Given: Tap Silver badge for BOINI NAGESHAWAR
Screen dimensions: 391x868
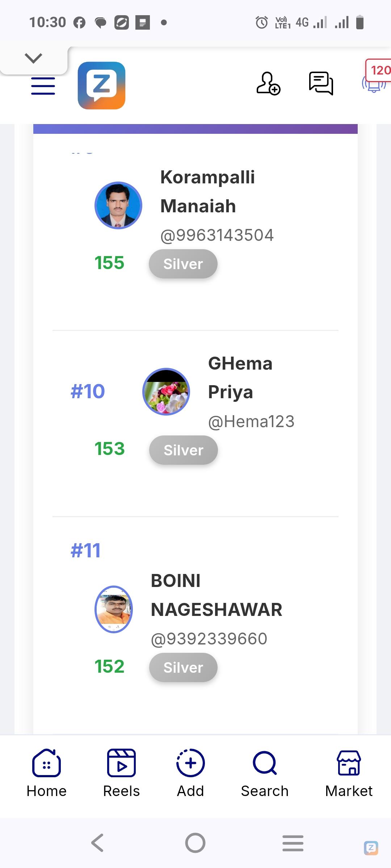Looking at the screenshot, I should tap(183, 668).
